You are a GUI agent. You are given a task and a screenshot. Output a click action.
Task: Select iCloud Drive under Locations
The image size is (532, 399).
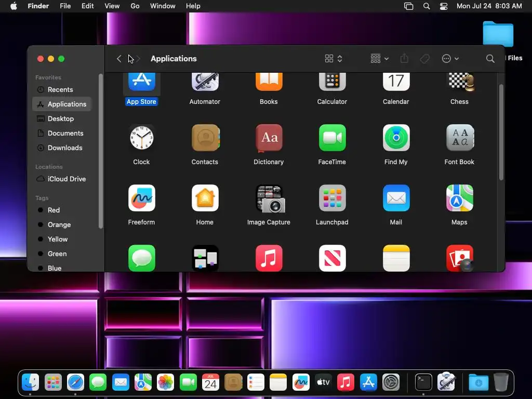62,179
